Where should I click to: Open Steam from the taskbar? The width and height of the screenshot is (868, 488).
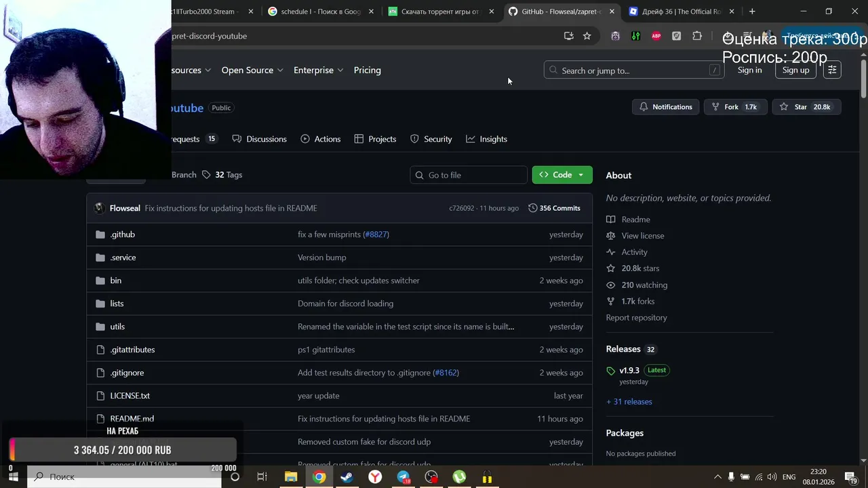pyautogui.click(x=347, y=476)
